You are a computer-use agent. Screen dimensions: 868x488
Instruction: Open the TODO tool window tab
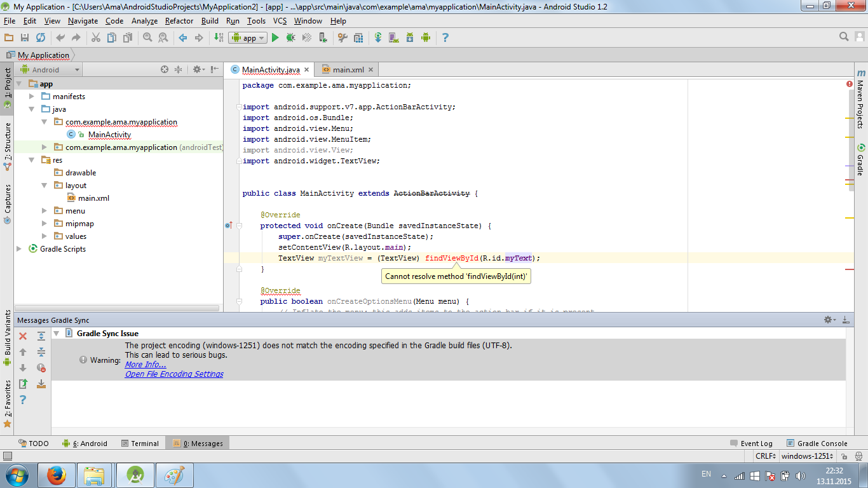point(33,444)
